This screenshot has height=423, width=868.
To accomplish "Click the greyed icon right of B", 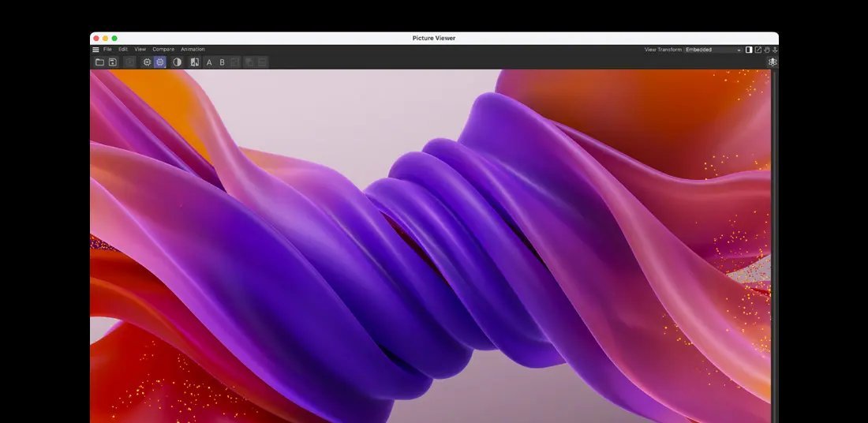I will click(234, 62).
